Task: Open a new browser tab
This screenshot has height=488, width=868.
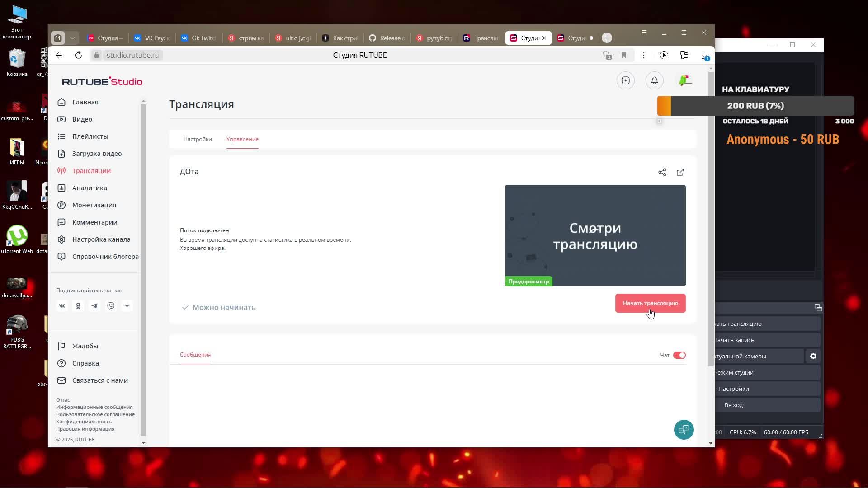Action: [607, 38]
